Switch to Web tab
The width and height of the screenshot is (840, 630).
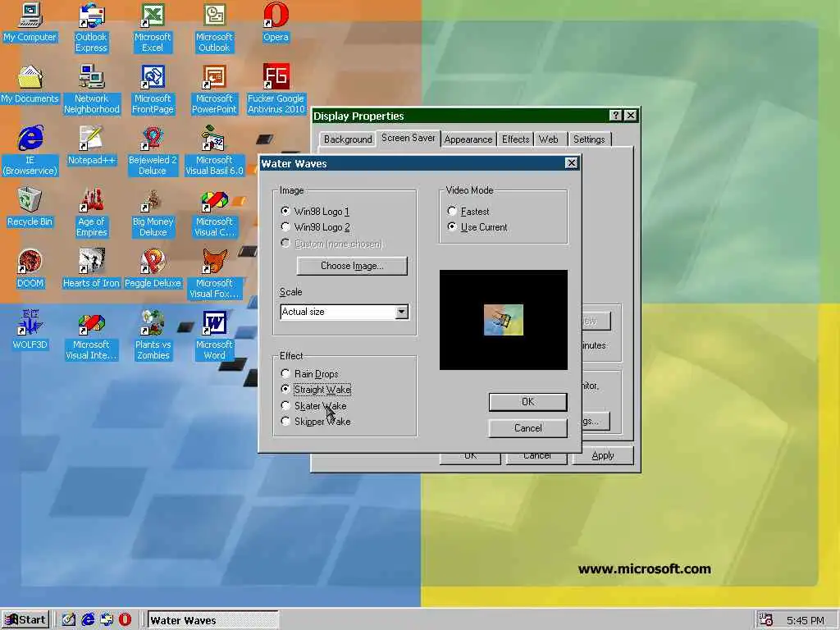point(549,139)
